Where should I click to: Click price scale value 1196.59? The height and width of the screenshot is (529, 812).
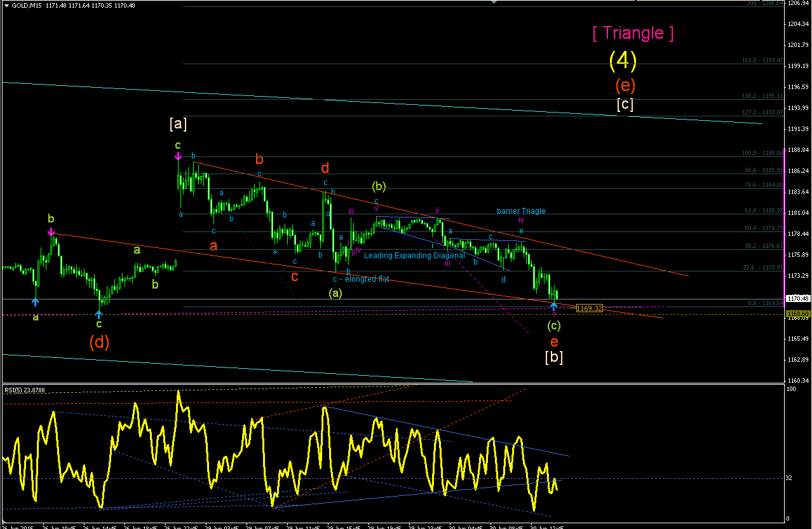798,87
